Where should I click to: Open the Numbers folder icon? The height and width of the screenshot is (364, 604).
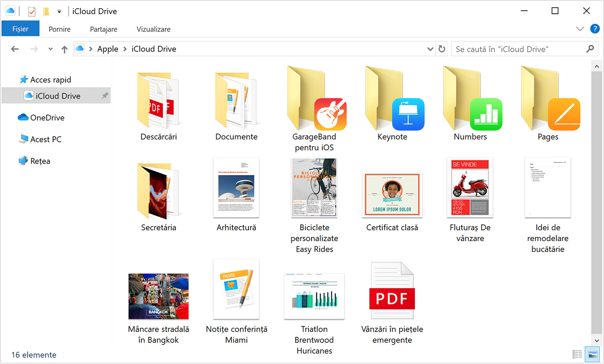pyautogui.click(x=472, y=98)
